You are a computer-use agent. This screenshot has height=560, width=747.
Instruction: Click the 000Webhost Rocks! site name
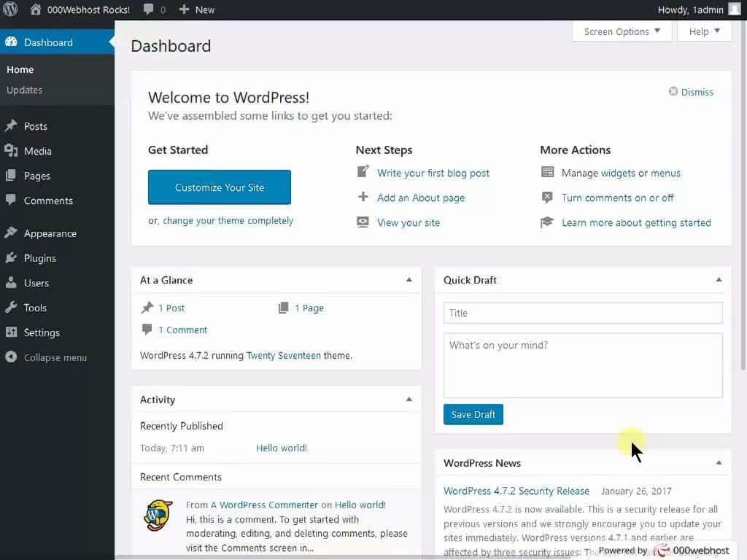coord(88,9)
